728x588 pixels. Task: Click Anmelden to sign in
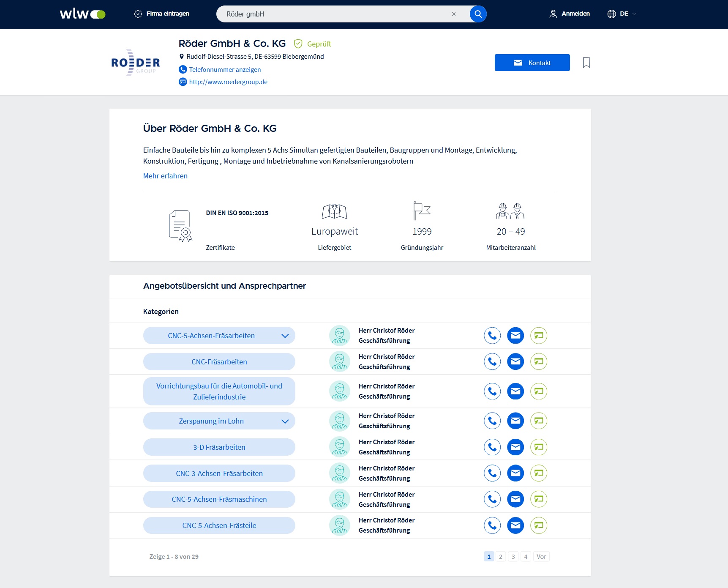(x=570, y=14)
